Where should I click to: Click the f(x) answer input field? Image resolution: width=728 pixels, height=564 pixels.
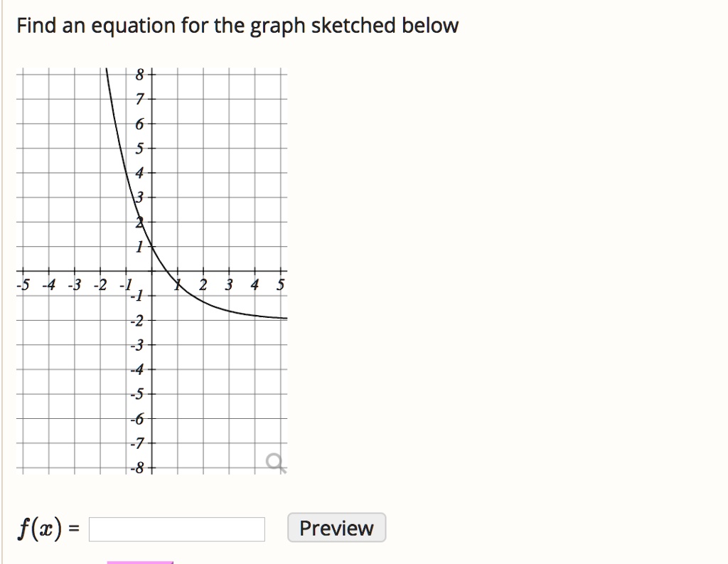coord(177,529)
